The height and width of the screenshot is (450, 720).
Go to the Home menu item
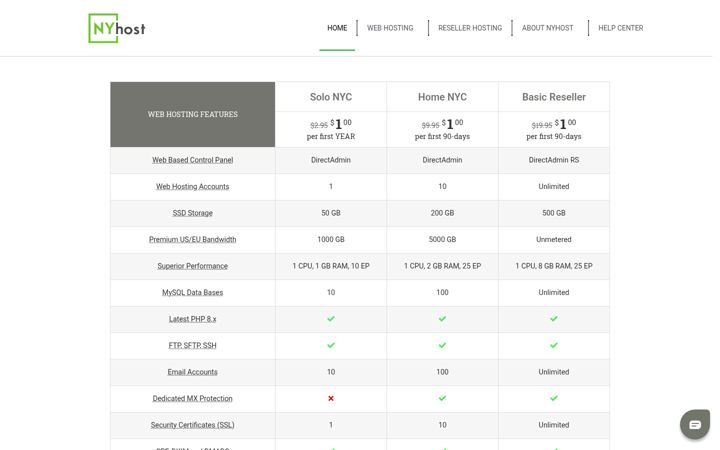pos(337,28)
